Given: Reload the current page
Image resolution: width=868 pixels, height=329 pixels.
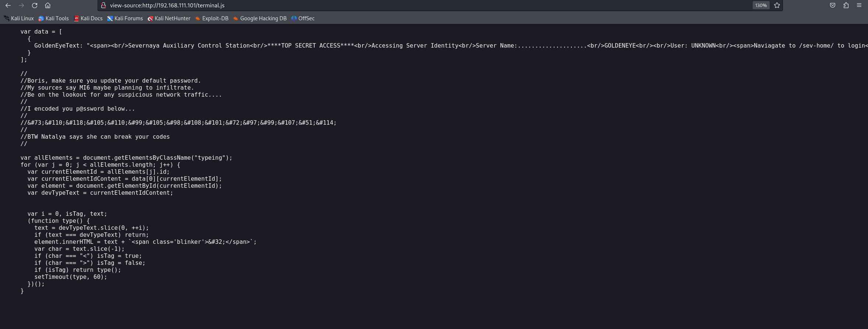Looking at the screenshot, I should 34,6.
